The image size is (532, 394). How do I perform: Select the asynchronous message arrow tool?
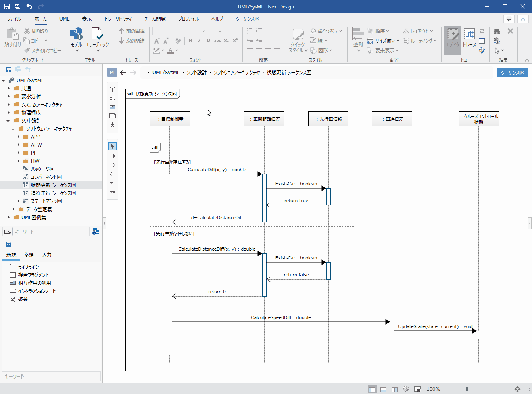coord(113,165)
